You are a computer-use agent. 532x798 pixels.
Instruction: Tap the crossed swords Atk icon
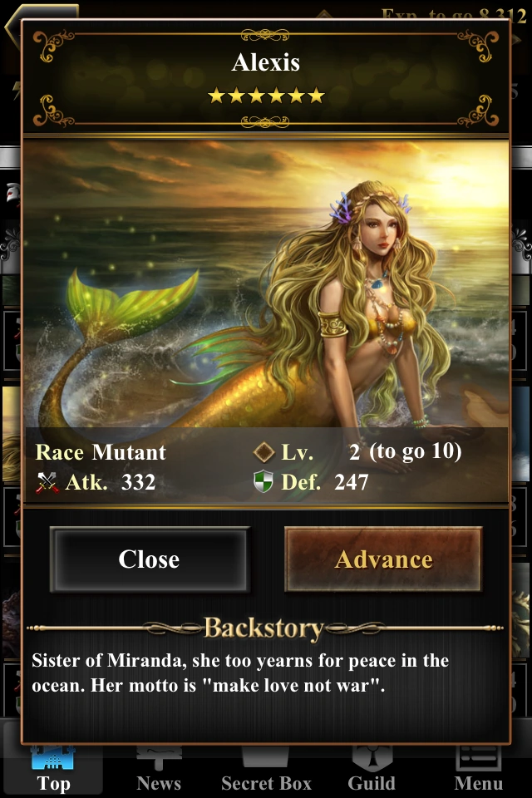47,482
